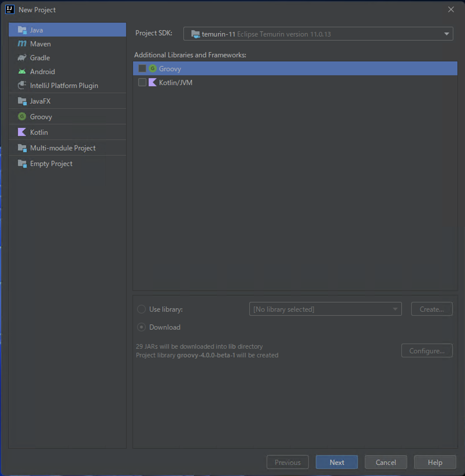Select Multi-module Project entry
The width and height of the screenshot is (465, 476).
click(67, 148)
